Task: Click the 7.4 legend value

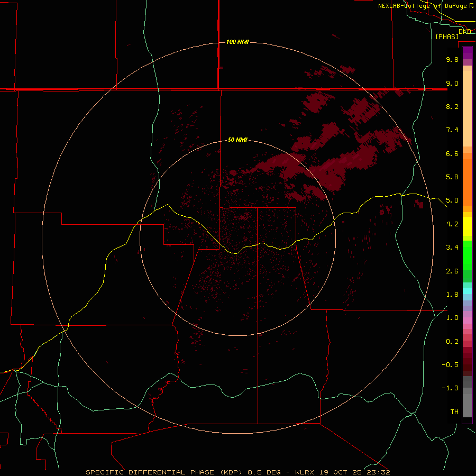Action: [x=452, y=130]
